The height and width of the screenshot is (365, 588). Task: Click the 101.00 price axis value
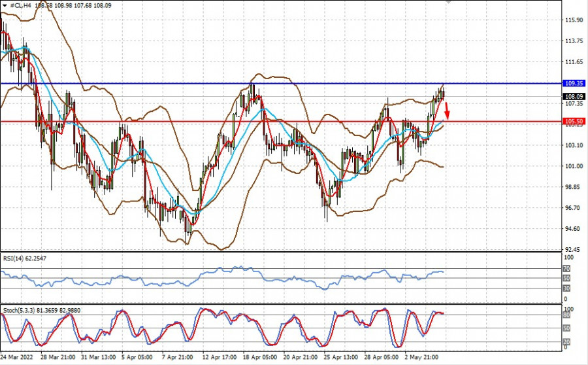573,166
